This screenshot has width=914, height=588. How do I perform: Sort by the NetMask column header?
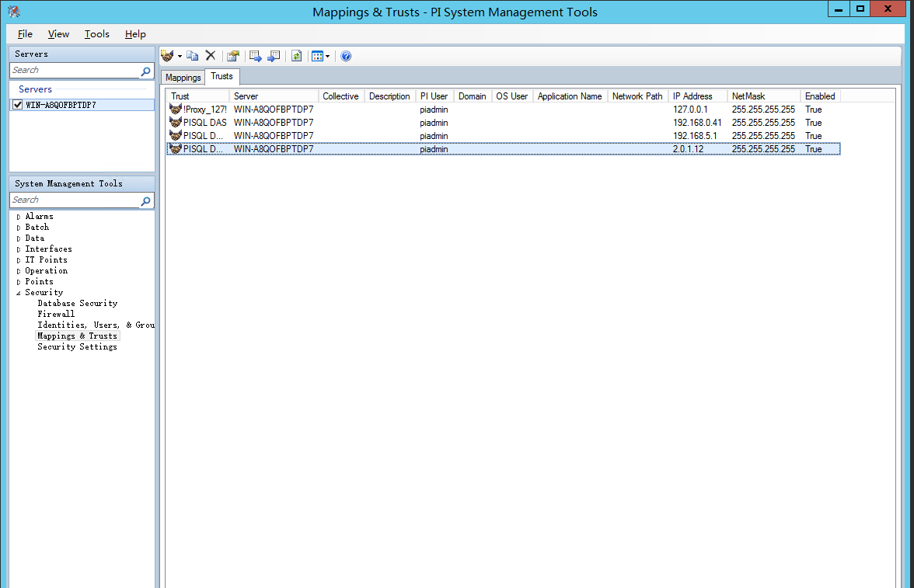point(763,96)
